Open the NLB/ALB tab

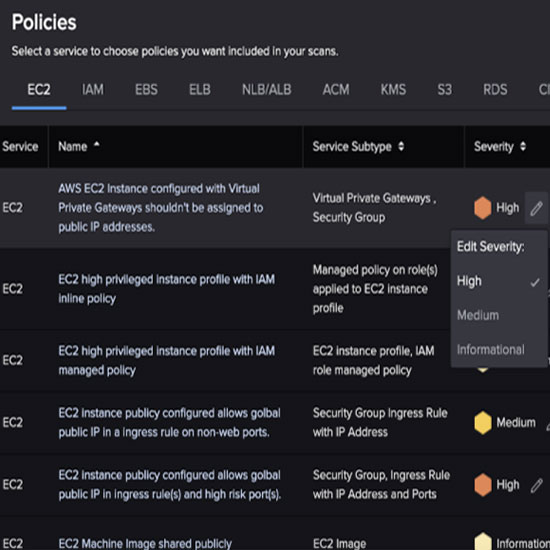click(x=267, y=90)
